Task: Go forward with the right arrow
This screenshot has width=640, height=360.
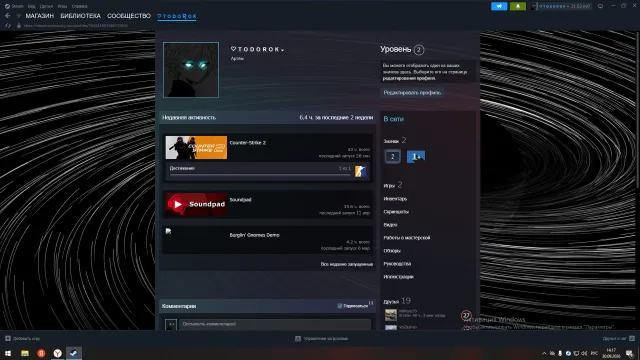Action: tap(18, 16)
